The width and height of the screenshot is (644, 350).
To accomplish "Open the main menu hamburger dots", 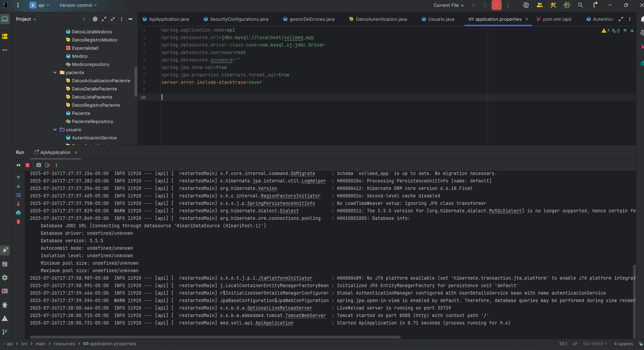I will 18,5.
